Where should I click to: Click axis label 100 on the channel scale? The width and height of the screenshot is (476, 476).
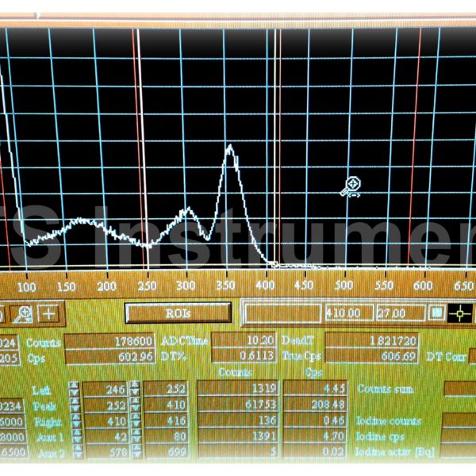pos(27,287)
